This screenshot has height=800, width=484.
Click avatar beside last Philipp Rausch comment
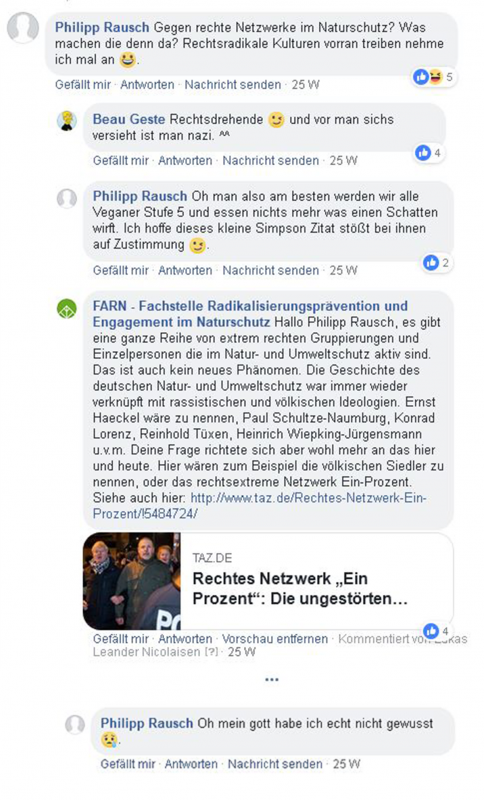(74, 725)
